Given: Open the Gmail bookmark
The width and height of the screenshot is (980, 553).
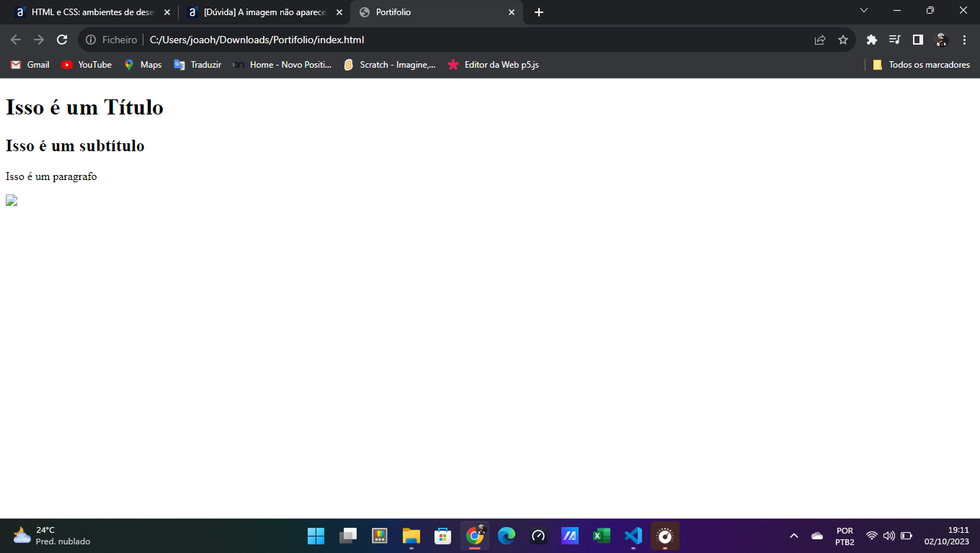Looking at the screenshot, I should pos(30,65).
